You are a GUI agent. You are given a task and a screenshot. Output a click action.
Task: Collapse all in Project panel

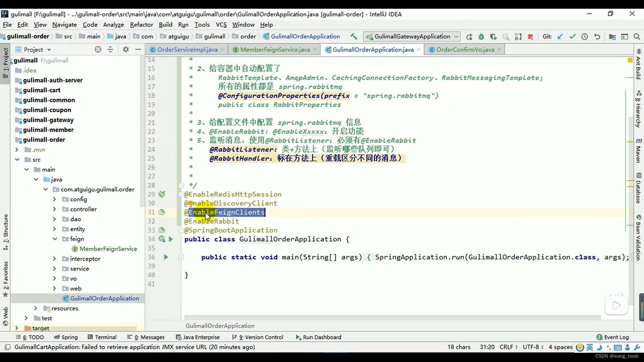[110, 50]
